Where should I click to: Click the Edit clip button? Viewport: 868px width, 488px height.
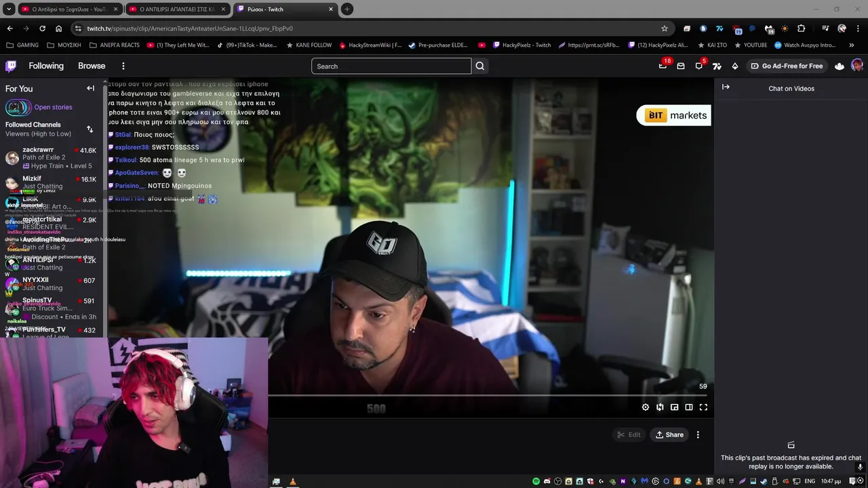pyautogui.click(x=629, y=434)
